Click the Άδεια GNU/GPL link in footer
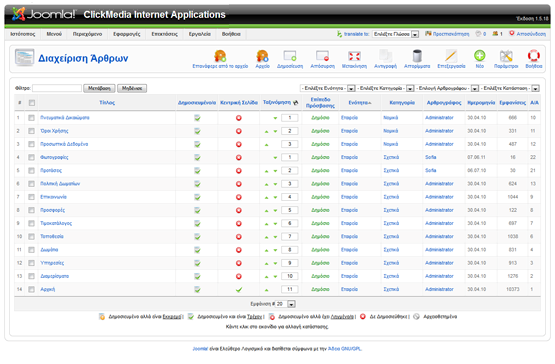The width and height of the screenshot is (555, 364). click(x=344, y=349)
